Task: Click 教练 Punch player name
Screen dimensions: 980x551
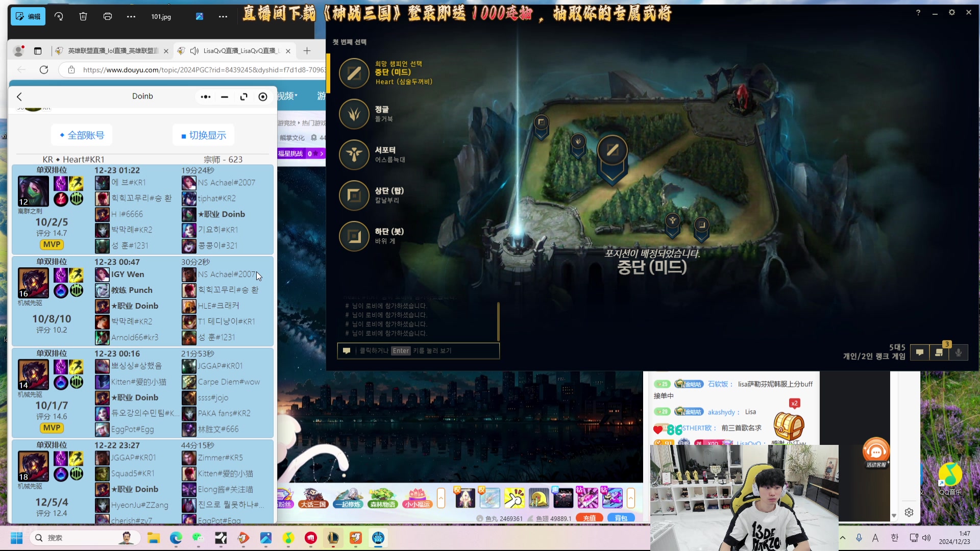Action: (x=132, y=290)
